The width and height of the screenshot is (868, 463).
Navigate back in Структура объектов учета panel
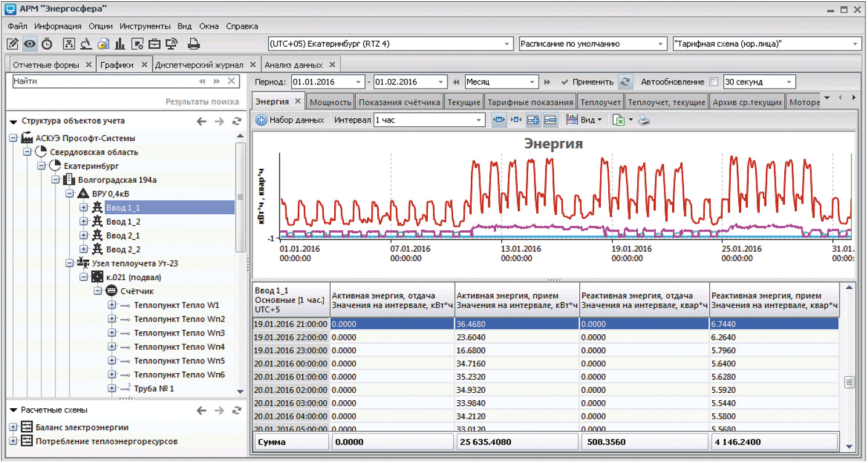click(x=201, y=121)
